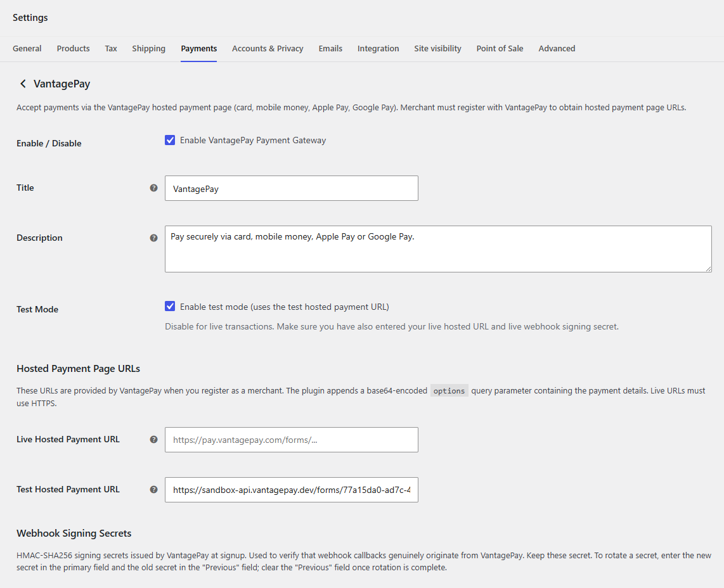
Task: Switch to the Integration tab
Action: (x=378, y=48)
